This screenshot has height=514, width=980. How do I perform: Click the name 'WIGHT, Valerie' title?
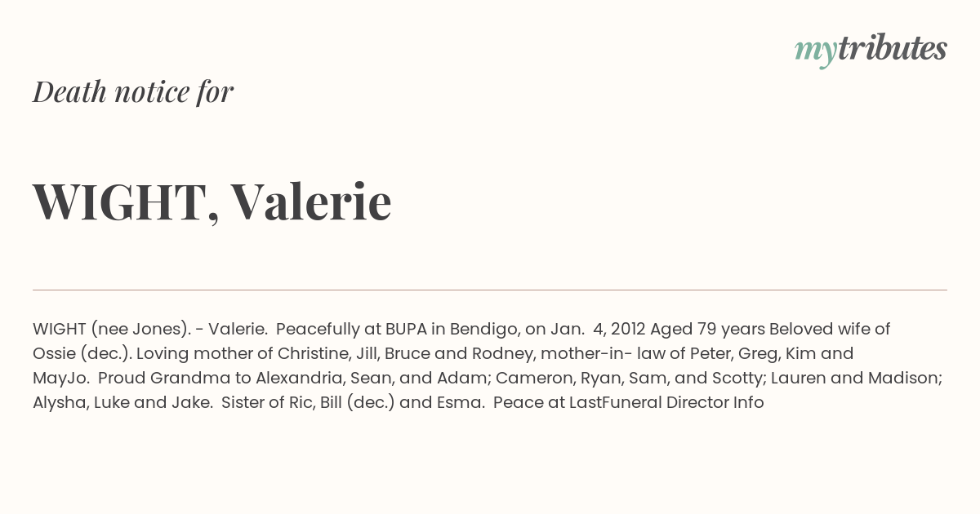212,202
